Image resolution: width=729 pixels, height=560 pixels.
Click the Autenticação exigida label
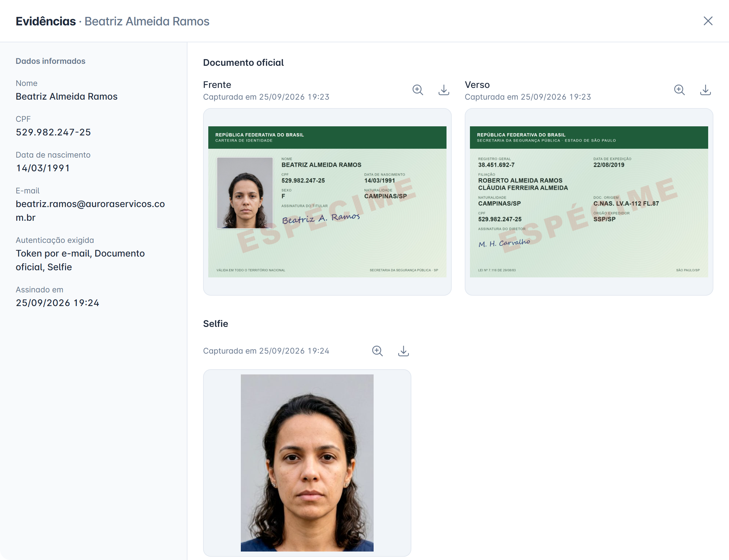(55, 240)
